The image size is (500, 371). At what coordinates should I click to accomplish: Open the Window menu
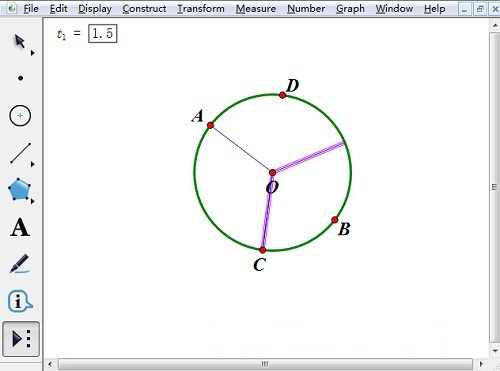coord(394,9)
